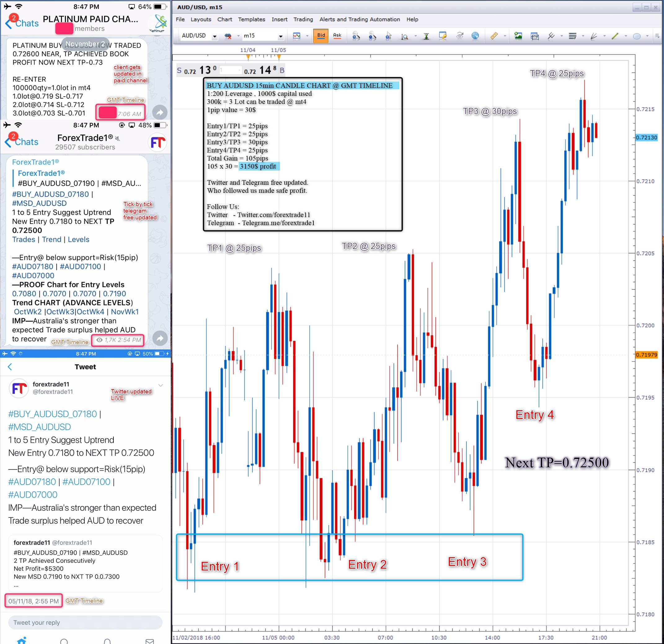Click the 0.72130 price label
The image size is (664, 644).
[x=646, y=138]
